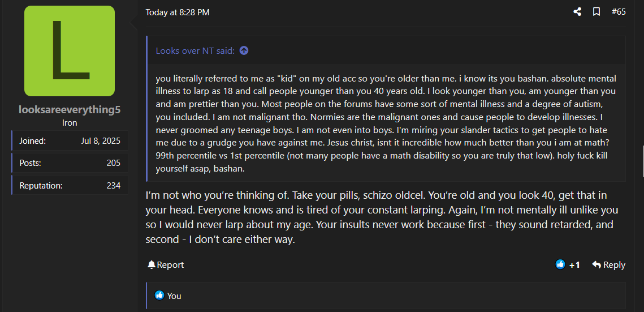Viewport: 644px width, 312px height.
Task: Click the share icon on post #65
Action: [577, 12]
